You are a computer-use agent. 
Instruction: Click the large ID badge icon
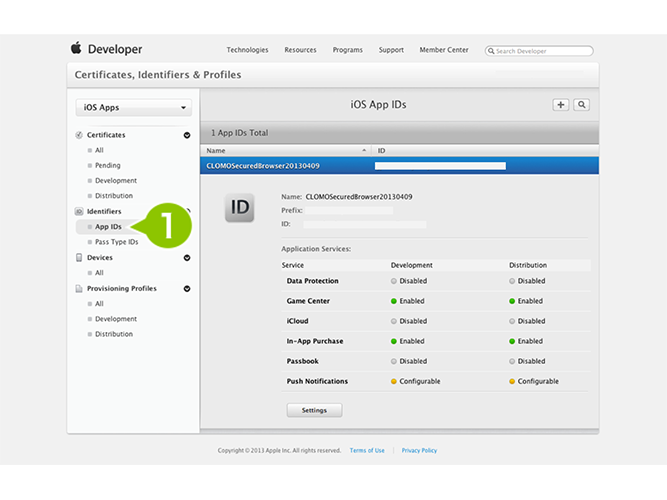[x=239, y=208]
